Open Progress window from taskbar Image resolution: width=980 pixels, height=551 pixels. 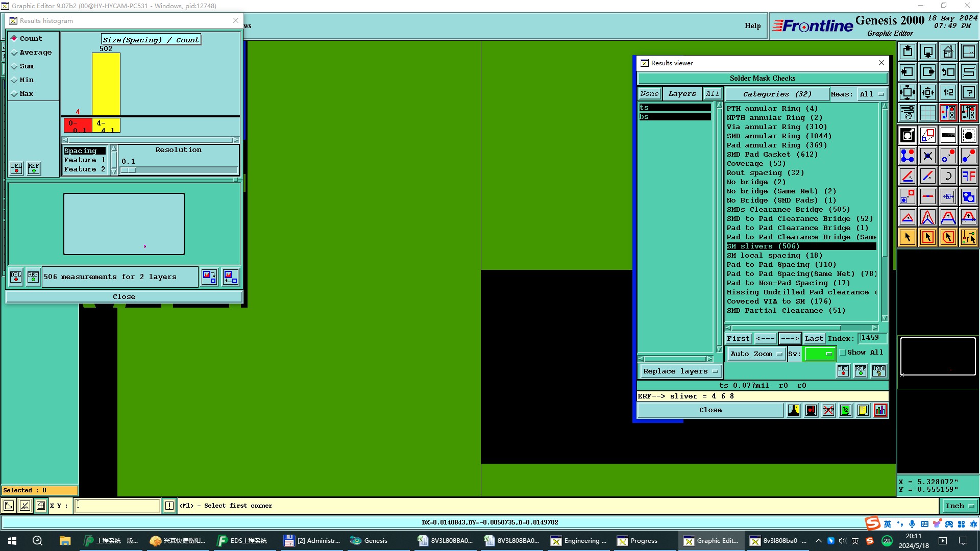(x=644, y=541)
